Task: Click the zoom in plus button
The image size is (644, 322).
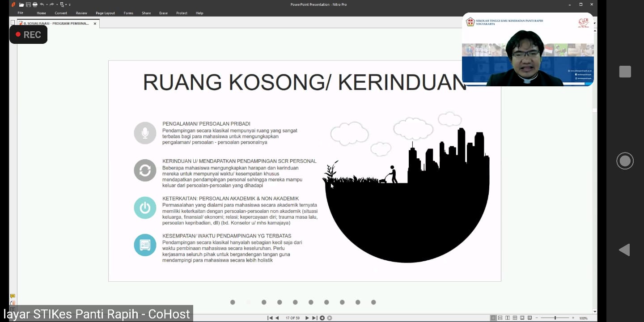Action: (x=573, y=318)
